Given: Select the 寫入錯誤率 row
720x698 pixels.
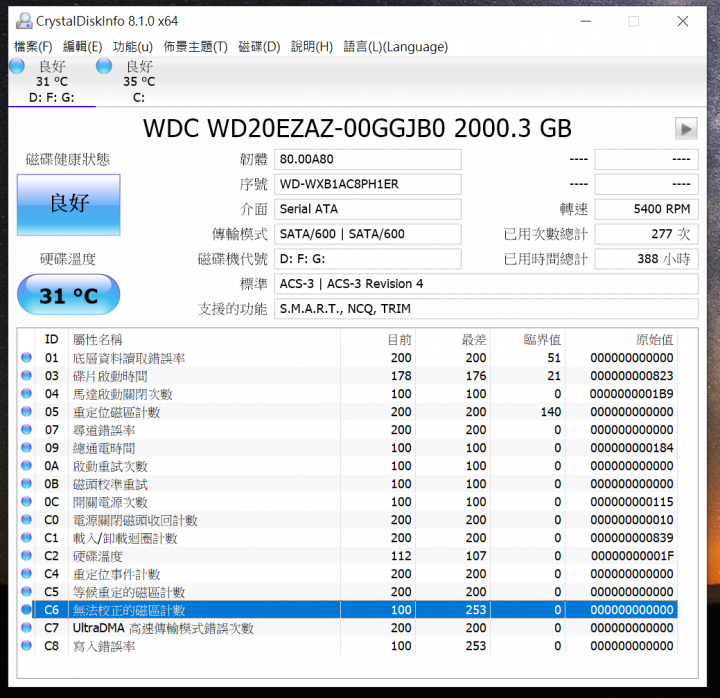Looking at the screenshot, I should point(348,646).
